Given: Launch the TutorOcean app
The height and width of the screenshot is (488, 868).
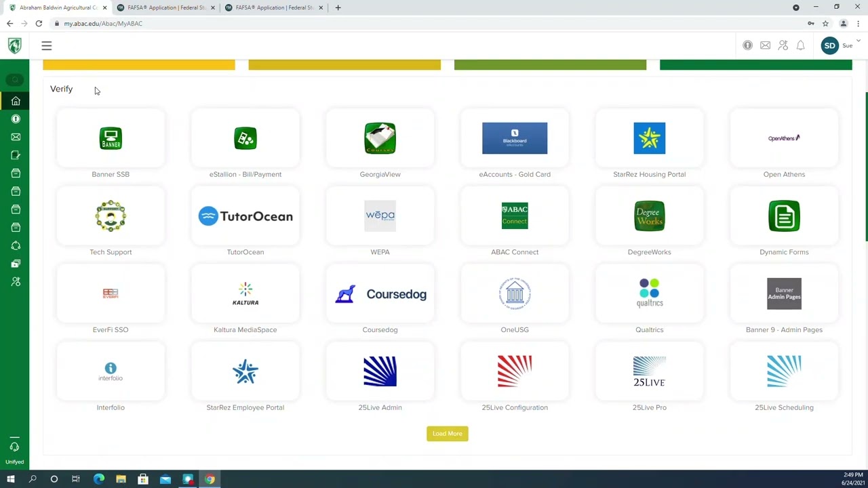Looking at the screenshot, I should click(245, 216).
